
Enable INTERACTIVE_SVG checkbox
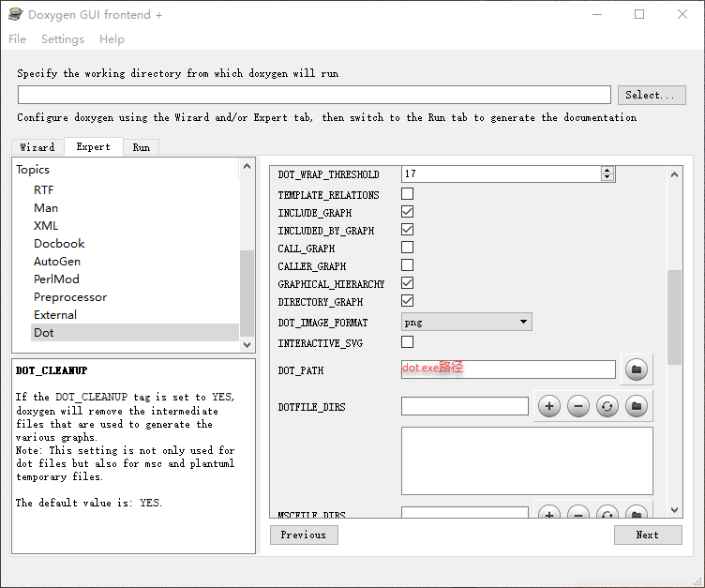(x=408, y=342)
